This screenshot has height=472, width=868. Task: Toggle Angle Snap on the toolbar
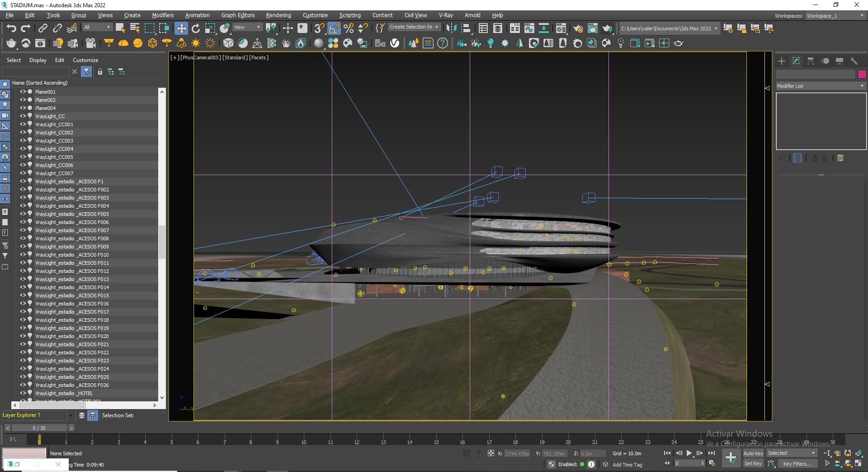coord(334,29)
